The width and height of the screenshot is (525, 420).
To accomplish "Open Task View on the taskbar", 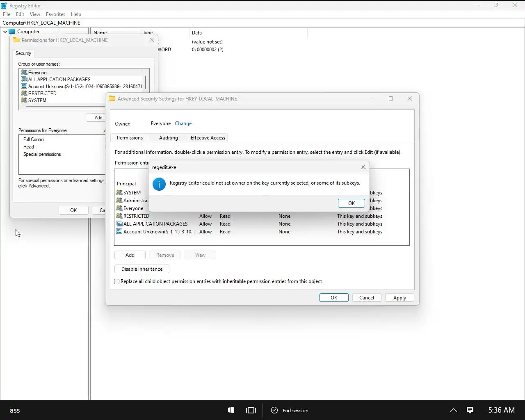I will 251,410.
